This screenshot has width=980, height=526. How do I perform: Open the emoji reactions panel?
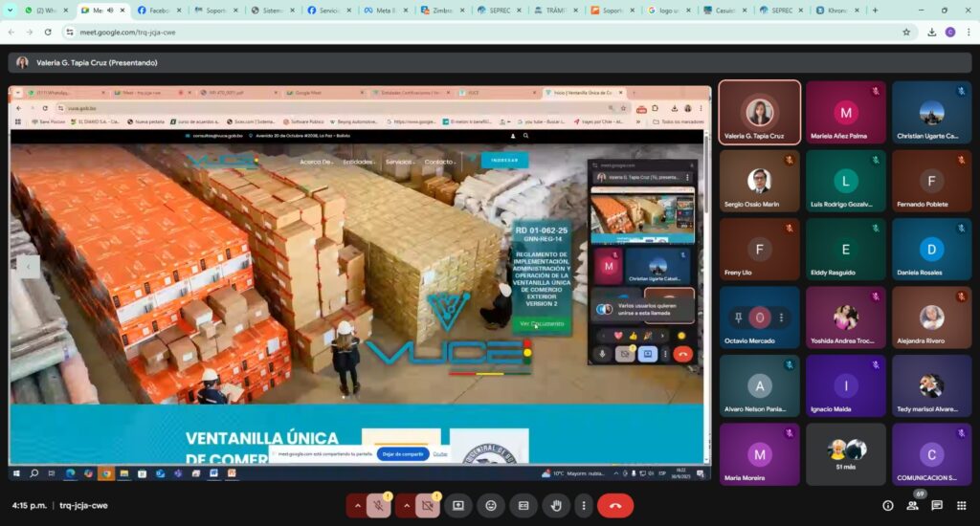[x=491, y=505]
